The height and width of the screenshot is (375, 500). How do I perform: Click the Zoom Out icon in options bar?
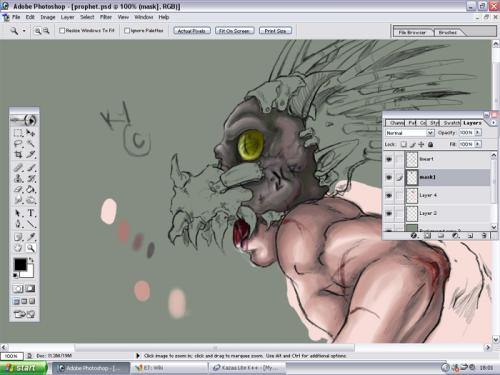(x=46, y=31)
